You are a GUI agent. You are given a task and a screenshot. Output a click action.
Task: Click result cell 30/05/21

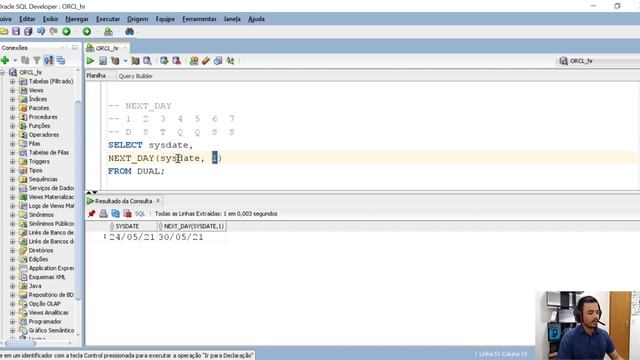click(x=181, y=237)
